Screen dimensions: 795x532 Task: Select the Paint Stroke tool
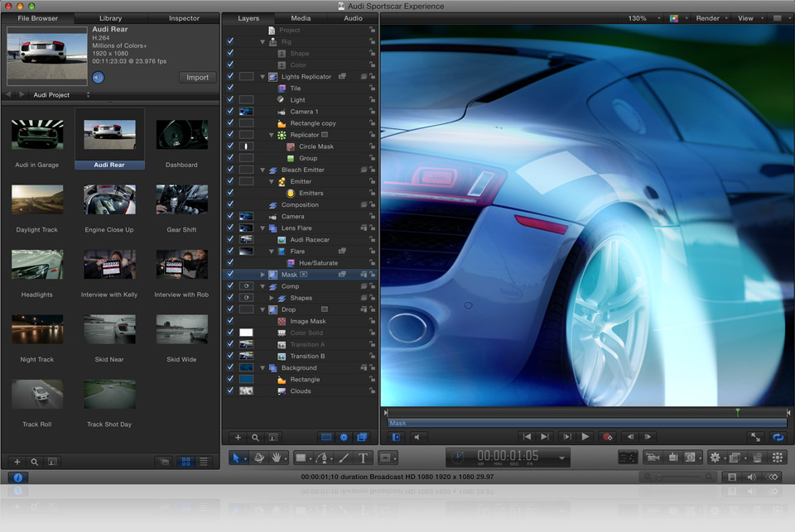click(344, 458)
